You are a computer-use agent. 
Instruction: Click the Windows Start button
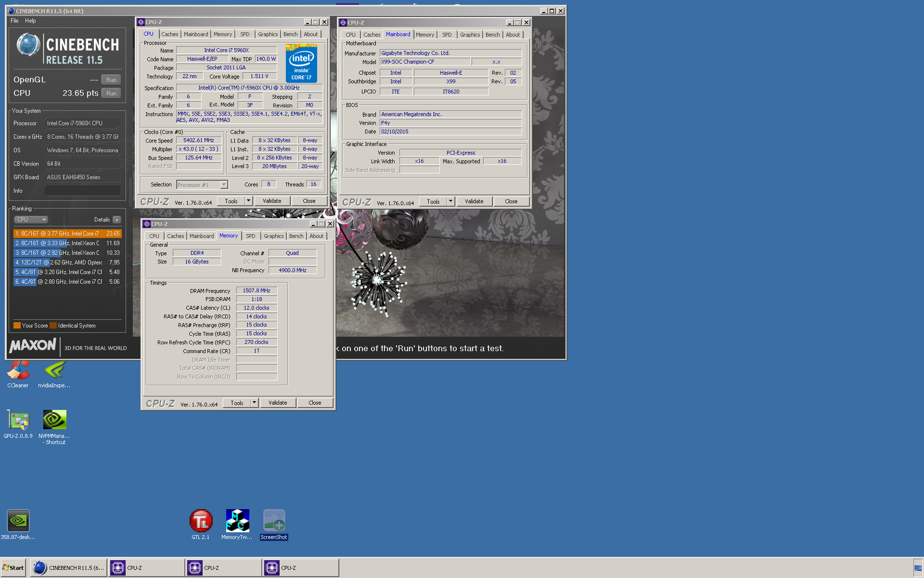pyautogui.click(x=13, y=568)
